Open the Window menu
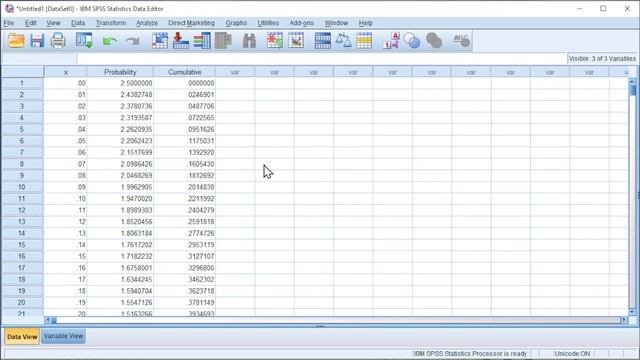The image size is (640, 360). coord(336,23)
